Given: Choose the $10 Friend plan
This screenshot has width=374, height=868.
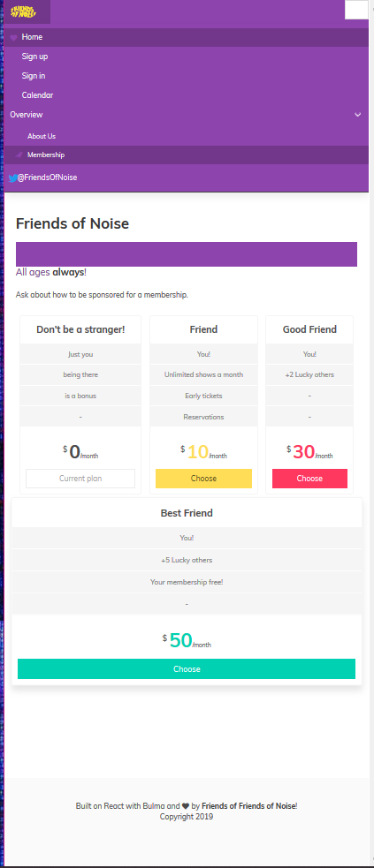Looking at the screenshot, I should [x=203, y=479].
